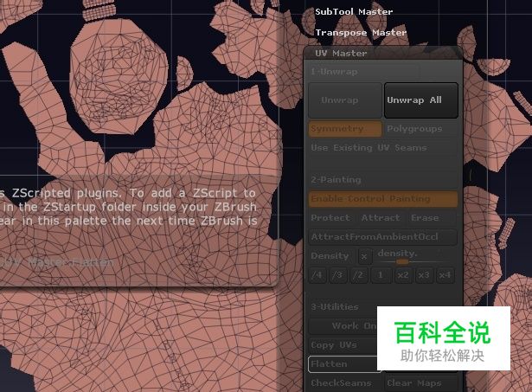Click the 3-Utilities section label
The image size is (532, 392).
[x=335, y=307]
